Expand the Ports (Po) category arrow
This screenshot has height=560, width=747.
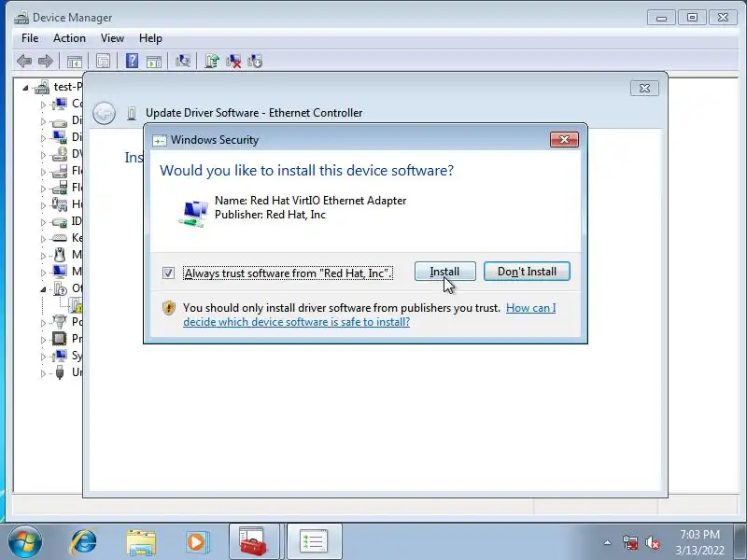(x=43, y=322)
